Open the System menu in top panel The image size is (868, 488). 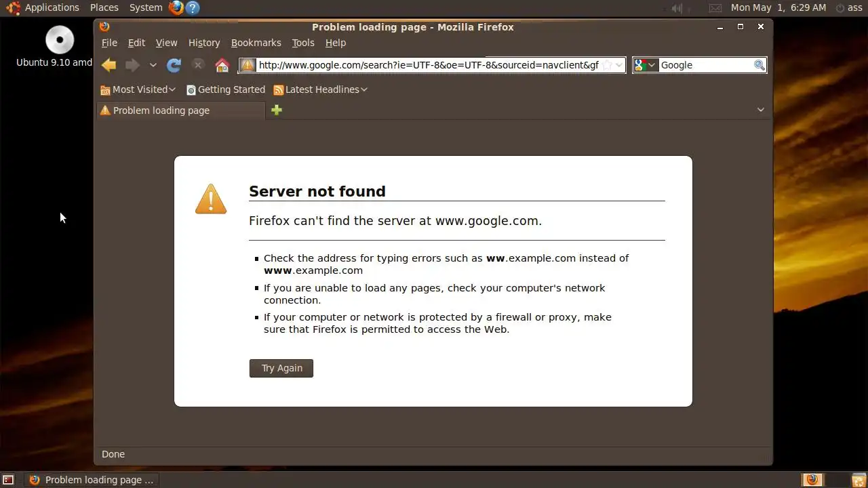[x=146, y=7]
